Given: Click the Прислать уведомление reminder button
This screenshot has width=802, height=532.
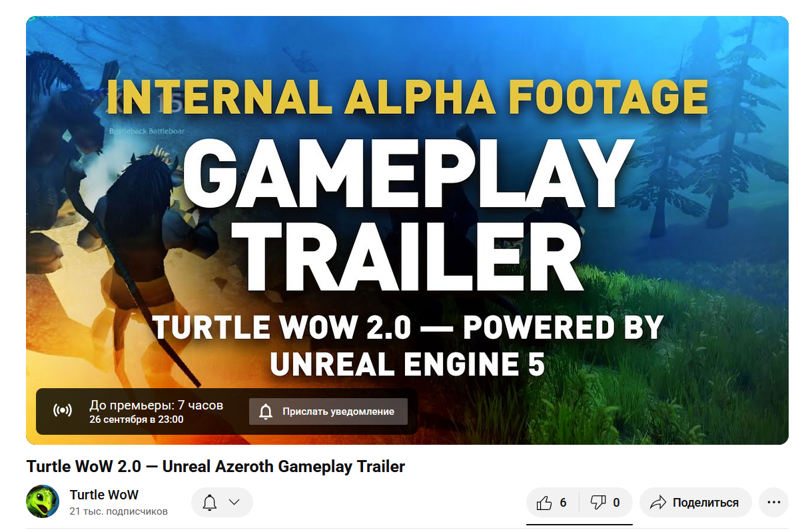Looking at the screenshot, I should [x=328, y=411].
